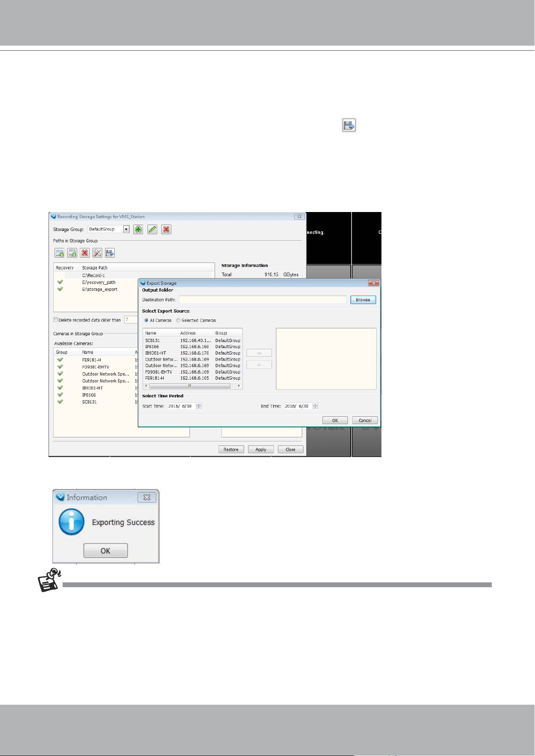535x756 pixels.
Task: Select the C:\Record-1 storage path row
Action: (x=133, y=275)
